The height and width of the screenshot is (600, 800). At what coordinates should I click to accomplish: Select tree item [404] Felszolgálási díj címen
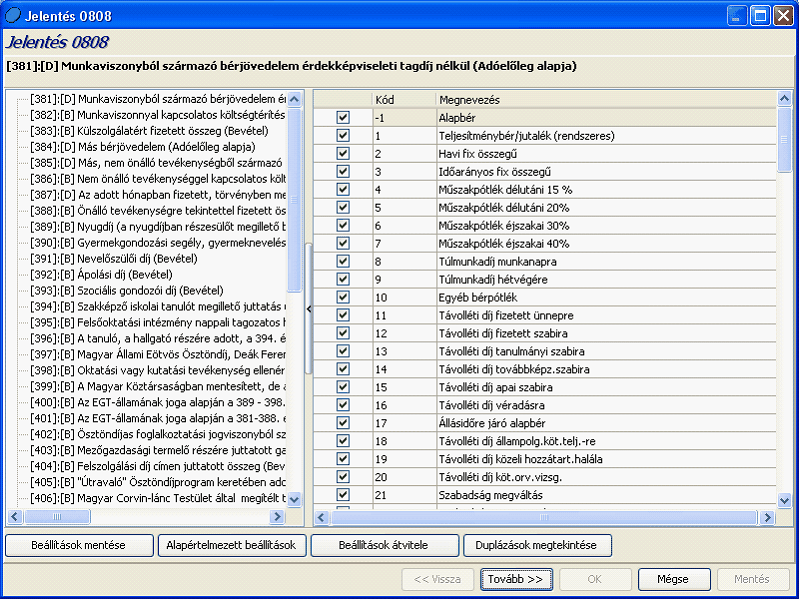(158, 466)
